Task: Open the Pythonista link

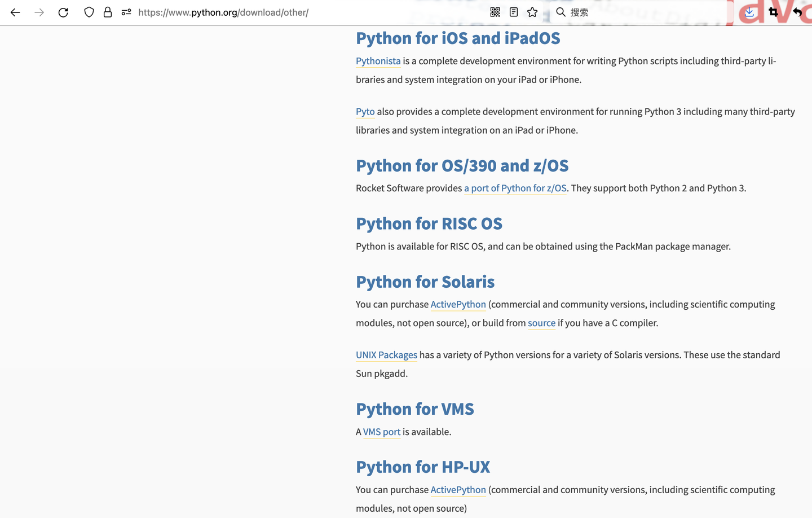Action: point(378,61)
